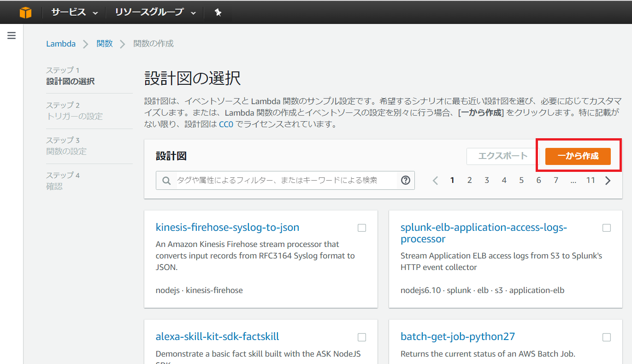Select page 1 in pagination

(x=452, y=181)
